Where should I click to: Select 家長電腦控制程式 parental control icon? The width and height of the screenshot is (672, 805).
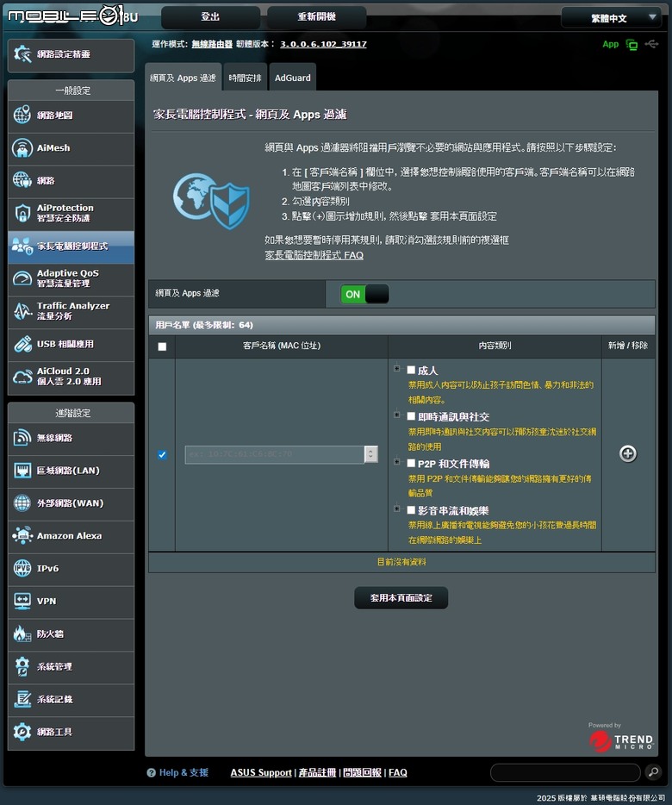[22, 246]
